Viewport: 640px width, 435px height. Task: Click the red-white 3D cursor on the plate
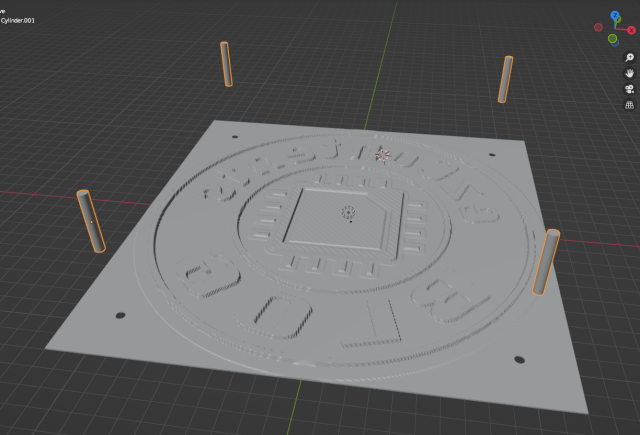point(381,153)
